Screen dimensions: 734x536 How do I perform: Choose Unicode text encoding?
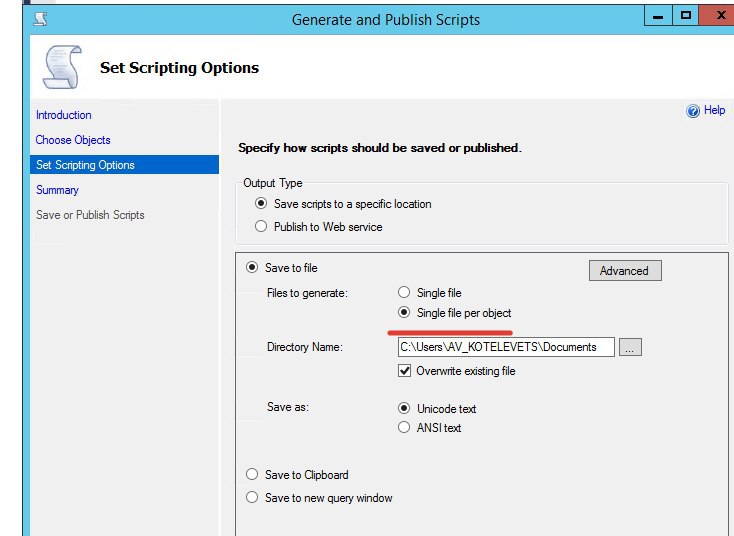(x=404, y=408)
